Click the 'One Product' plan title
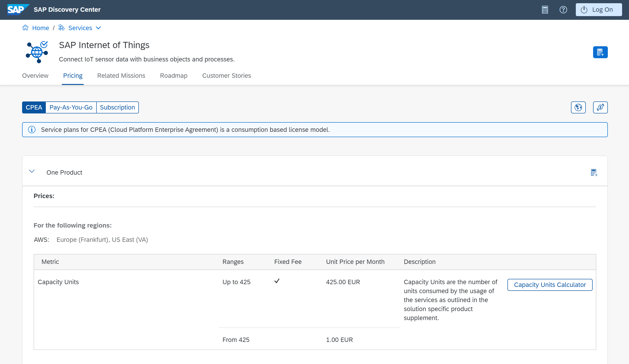 pyautogui.click(x=64, y=172)
